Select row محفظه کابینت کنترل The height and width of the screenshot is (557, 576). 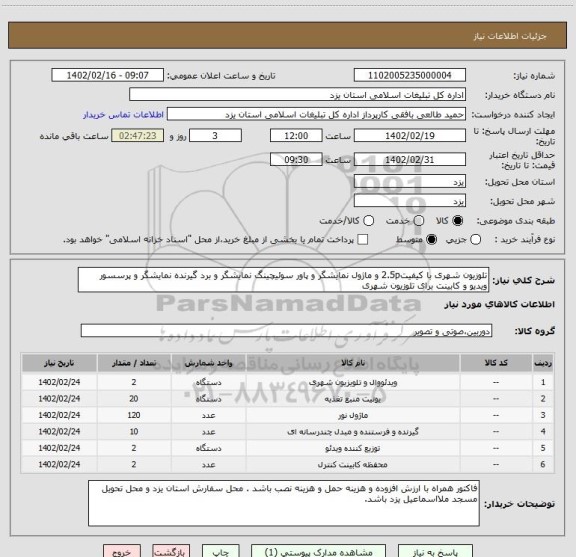tap(288, 464)
